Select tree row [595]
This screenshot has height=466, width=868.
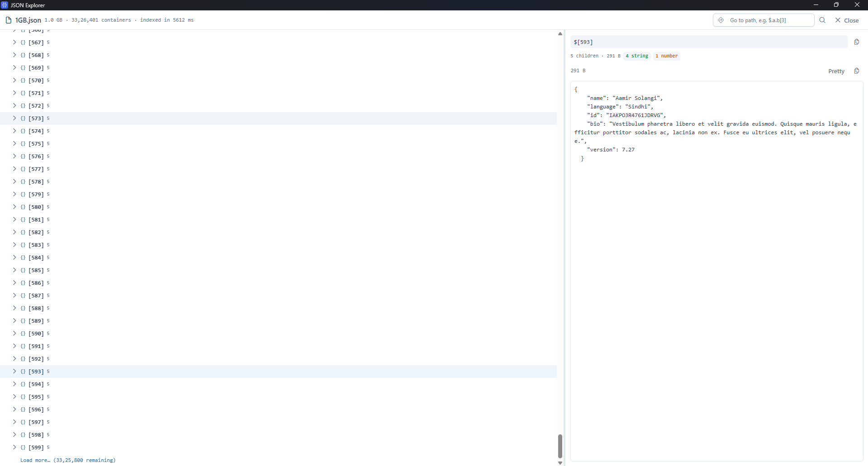click(278, 397)
